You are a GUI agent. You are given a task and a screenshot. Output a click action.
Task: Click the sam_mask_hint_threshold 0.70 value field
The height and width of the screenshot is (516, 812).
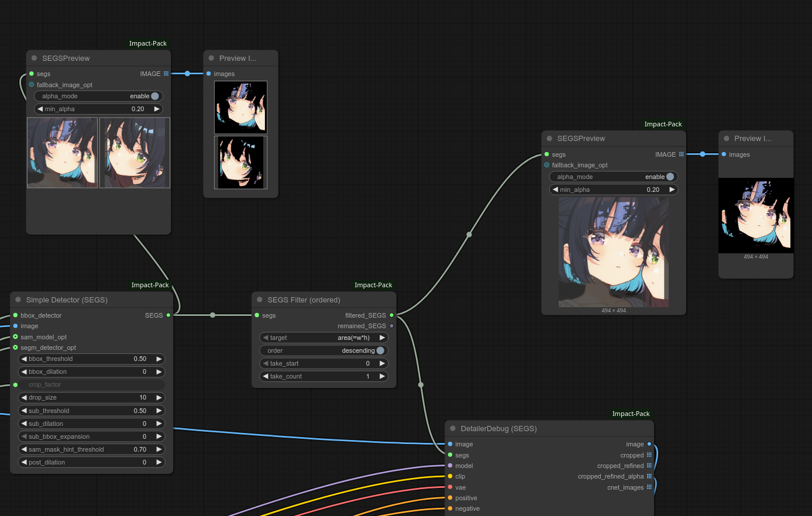(x=91, y=449)
